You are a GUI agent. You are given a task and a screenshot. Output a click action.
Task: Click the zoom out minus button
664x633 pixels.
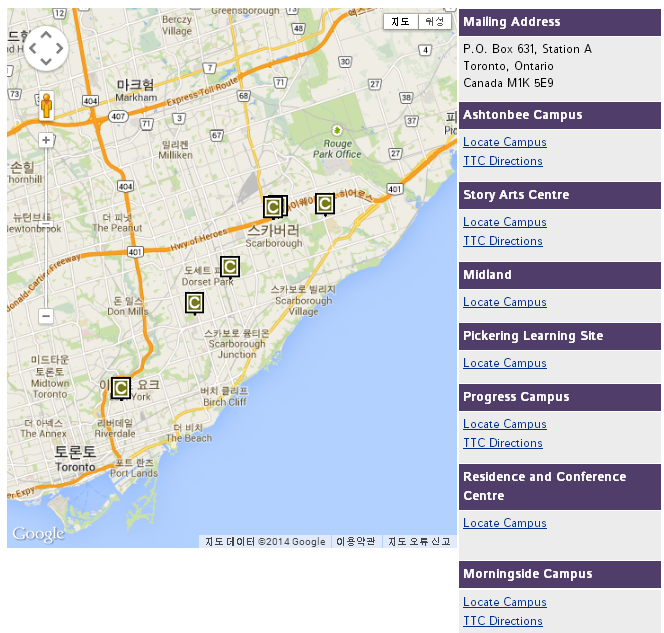pos(46,316)
